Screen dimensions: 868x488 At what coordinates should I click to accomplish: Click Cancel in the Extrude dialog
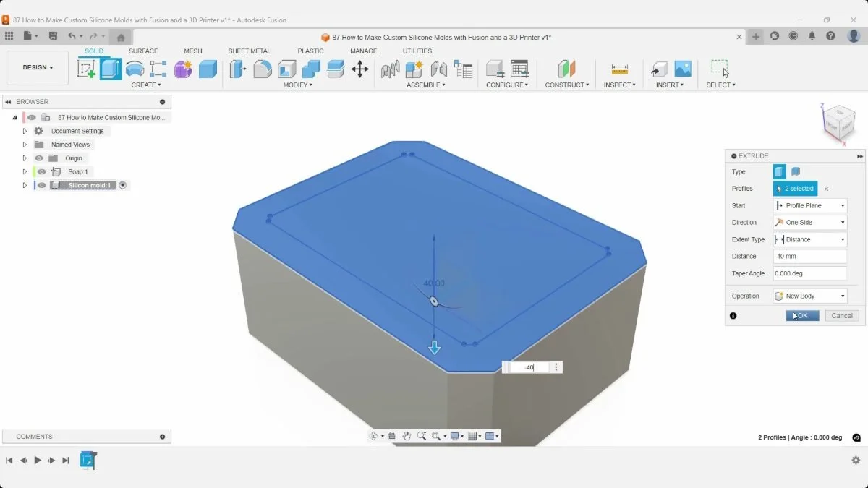[842, 315]
